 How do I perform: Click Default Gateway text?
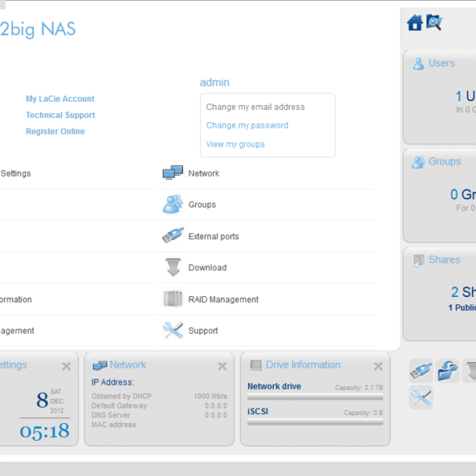119,405
